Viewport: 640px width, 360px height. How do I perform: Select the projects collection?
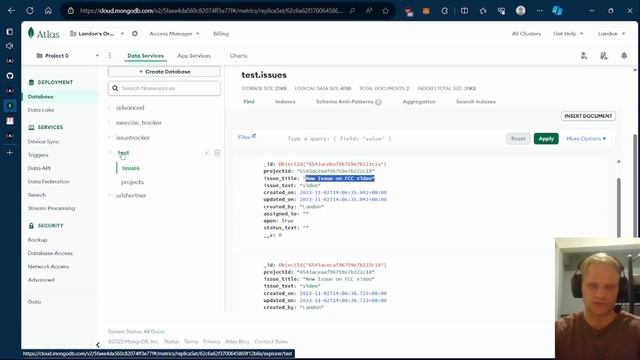[x=132, y=182]
